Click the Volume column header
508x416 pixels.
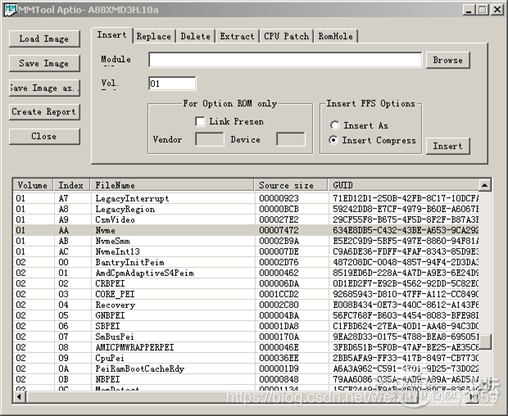(33, 185)
